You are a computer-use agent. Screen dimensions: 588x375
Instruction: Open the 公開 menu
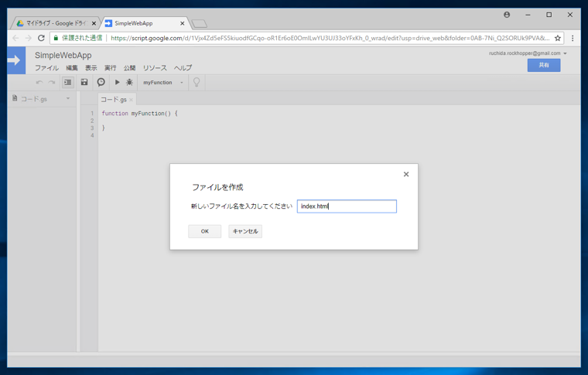(129, 68)
